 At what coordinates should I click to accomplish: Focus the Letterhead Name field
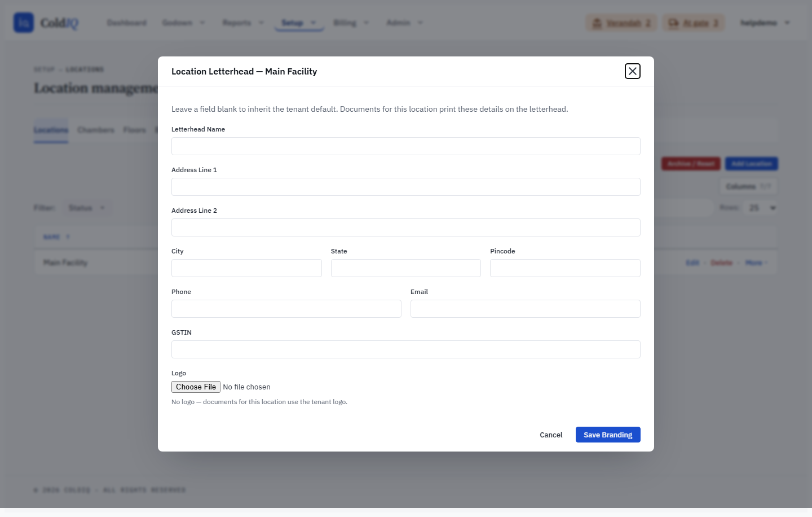pos(406,146)
